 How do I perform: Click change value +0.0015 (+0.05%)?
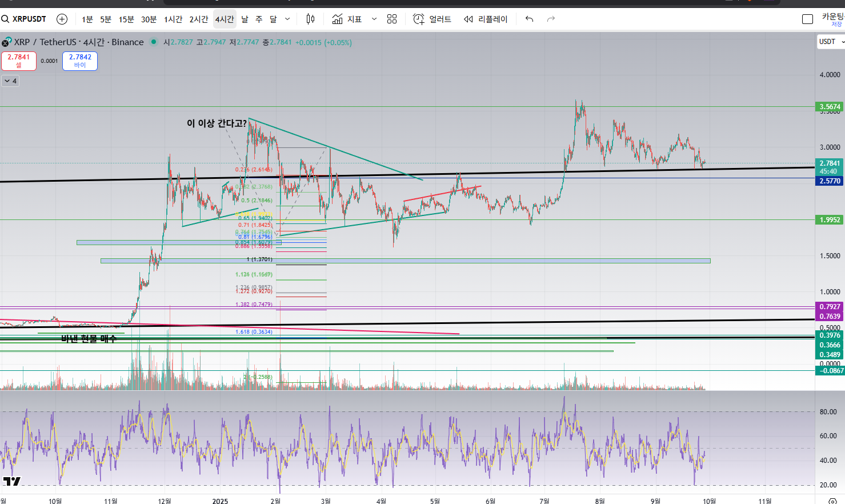coord(323,42)
